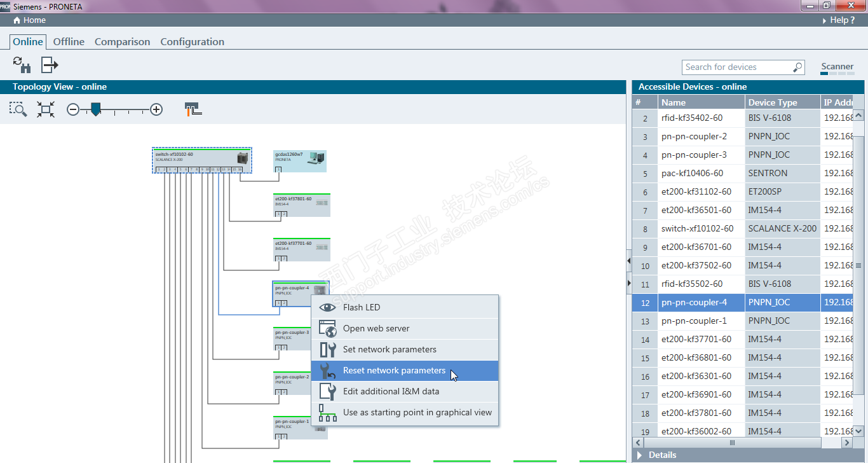Viewport: 868px width, 463px height.
Task: Click the Scanner button
Action: coord(837,67)
